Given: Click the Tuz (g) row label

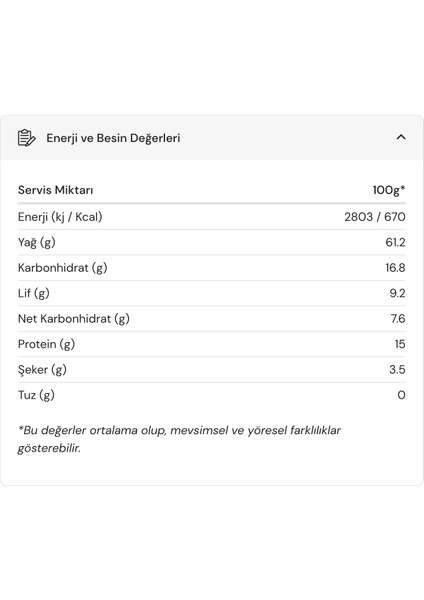Looking at the screenshot, I should [x=36, y=395].
